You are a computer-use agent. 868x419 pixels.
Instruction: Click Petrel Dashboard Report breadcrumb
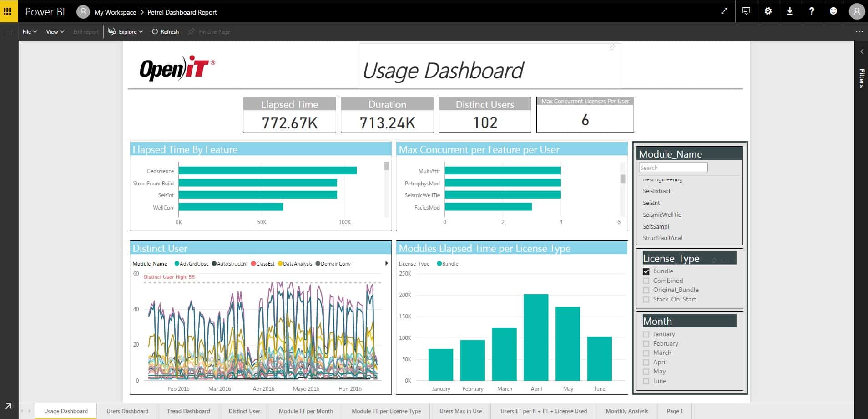point(182,12)
